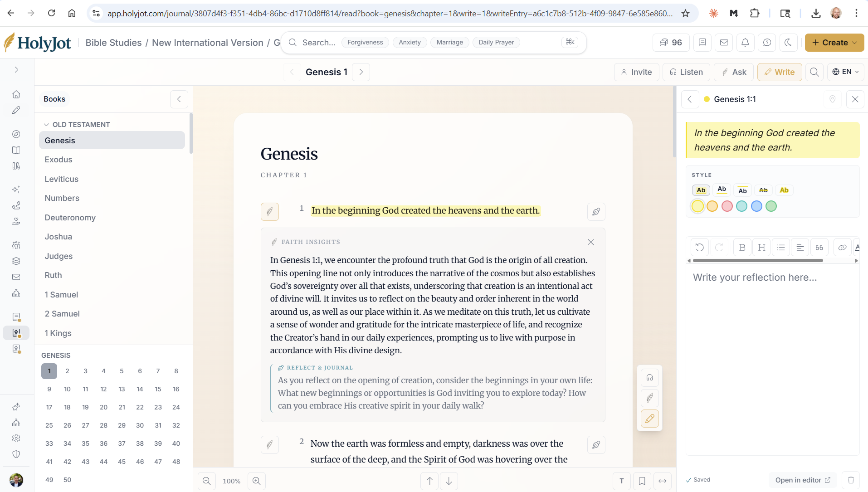Click the pencil icon in the left sidebar

pyautogui.click(x=16, y=110)
